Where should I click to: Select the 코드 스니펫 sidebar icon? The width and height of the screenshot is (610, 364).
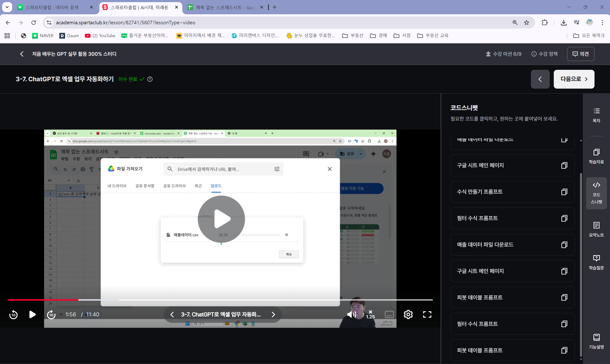tap(596, 193)
